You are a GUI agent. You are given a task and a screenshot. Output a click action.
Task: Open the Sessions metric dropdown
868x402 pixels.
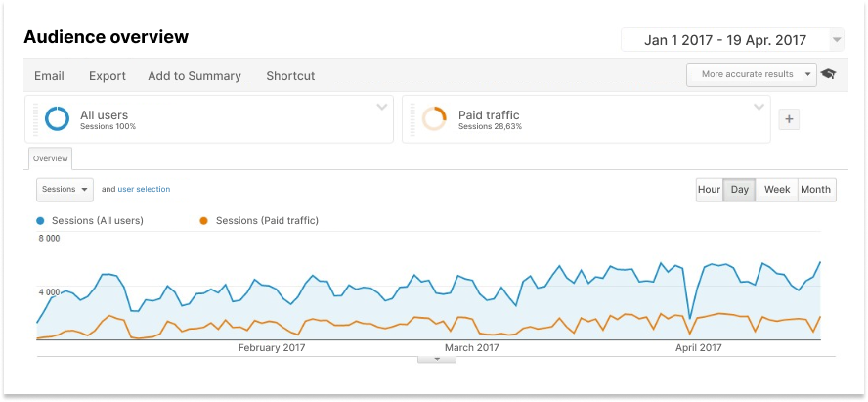pos(65,190)
